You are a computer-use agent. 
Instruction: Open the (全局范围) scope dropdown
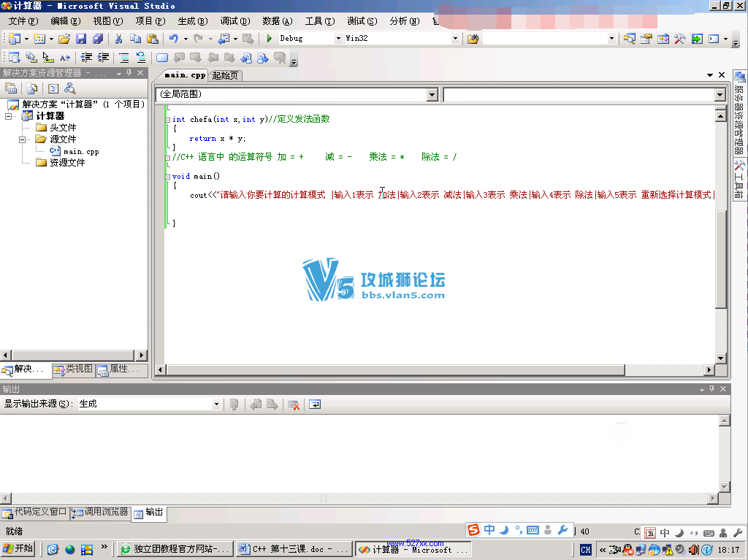click(x=432, y=94)
